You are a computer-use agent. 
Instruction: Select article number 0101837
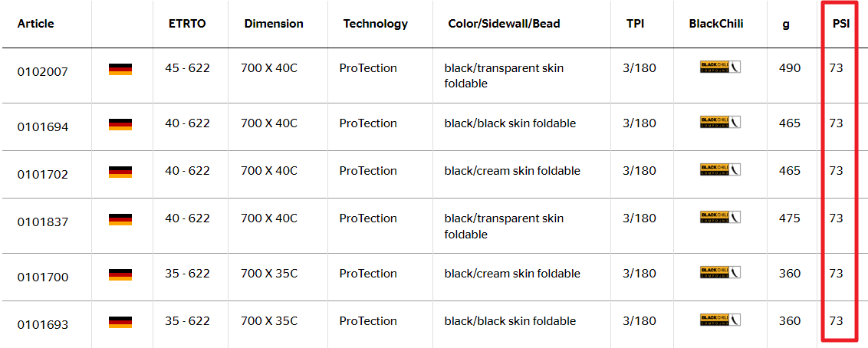click(x=43, y=222)
